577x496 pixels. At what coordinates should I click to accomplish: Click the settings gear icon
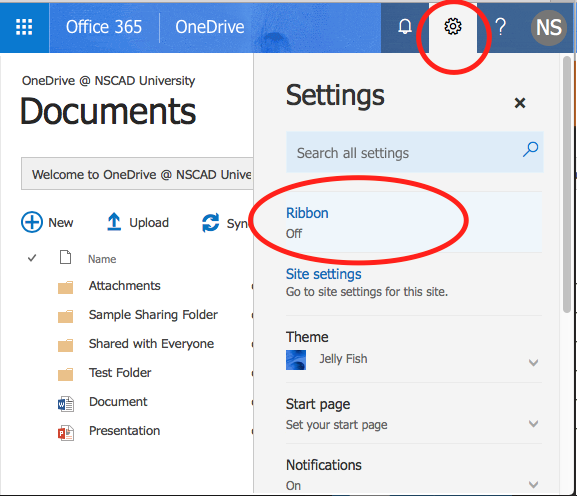click(453, 26)
